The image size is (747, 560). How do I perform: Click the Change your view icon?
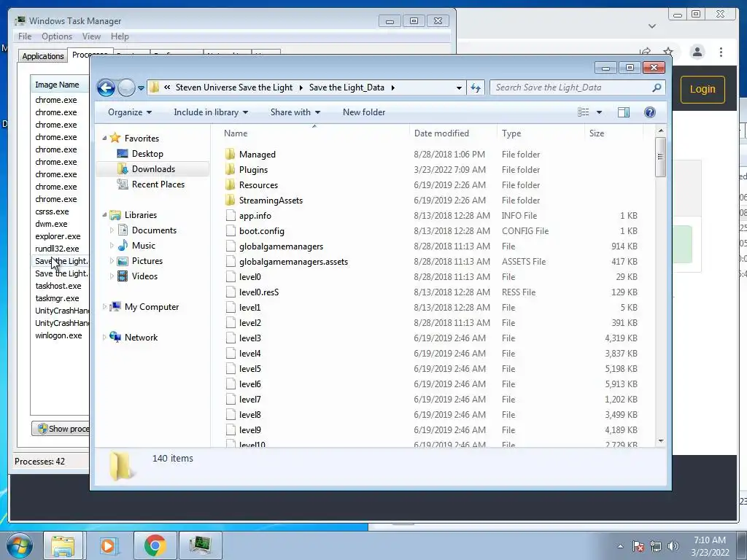tap(583, 112)
